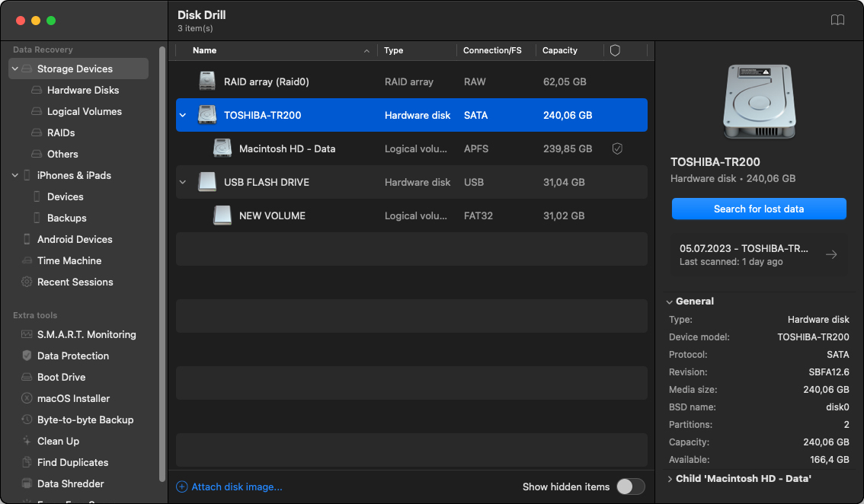The image size is (864, 504).
Task: Select Hardware Disks in sidebar
Action: pos(82,90)
